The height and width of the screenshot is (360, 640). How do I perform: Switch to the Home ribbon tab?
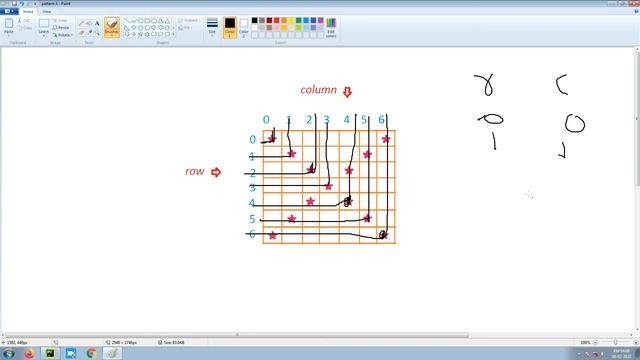click(x=28, y=11)
